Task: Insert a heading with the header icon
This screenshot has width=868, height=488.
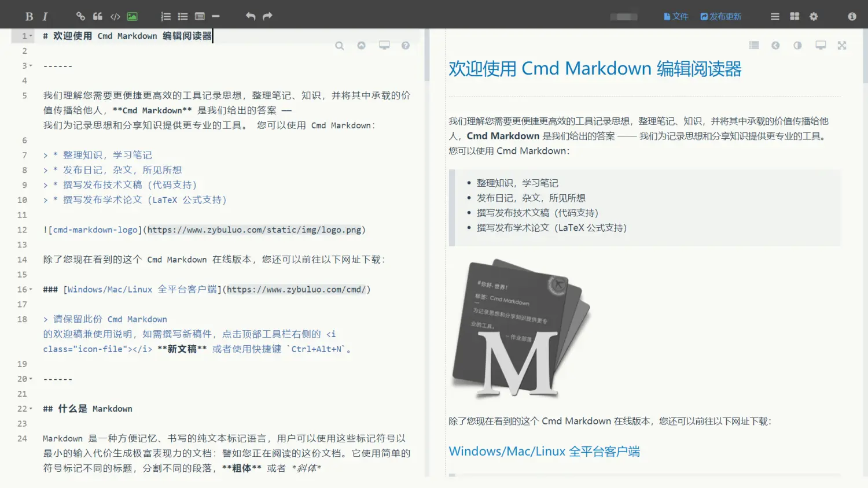Action: click(x=200, y=16)
